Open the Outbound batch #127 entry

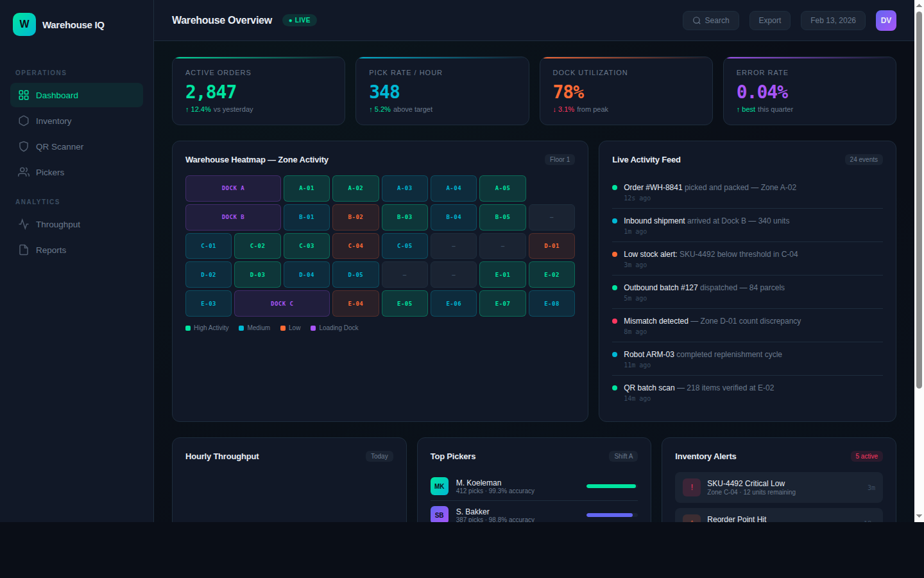(x=748, y=292)
